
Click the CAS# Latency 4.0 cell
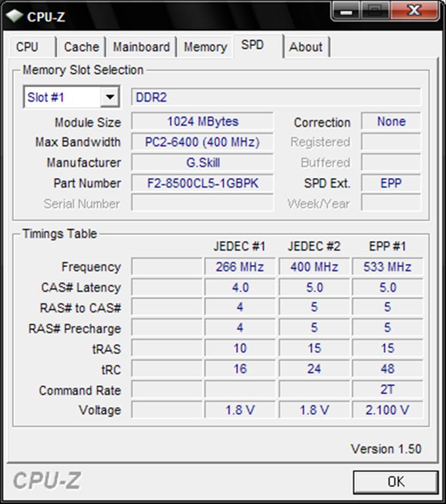[x=239, y=287]
